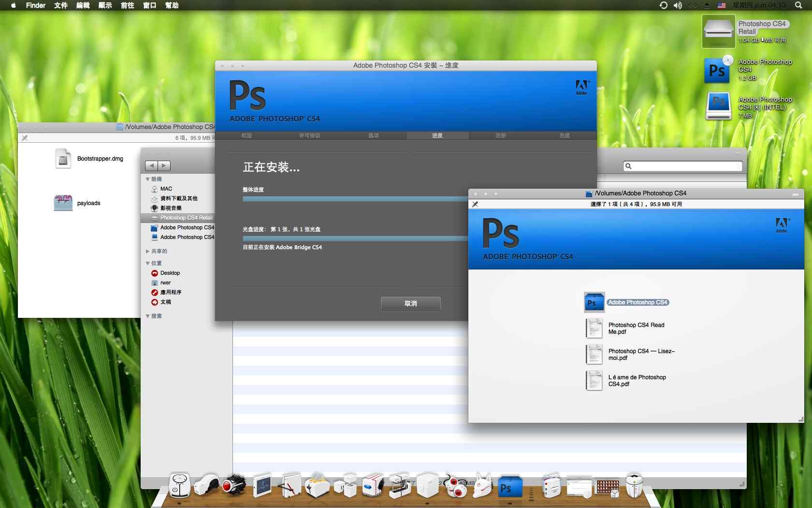The height and width of the screenshot is (508, 812).
Task: Click toaster icon in Dock
Action: 317,485
